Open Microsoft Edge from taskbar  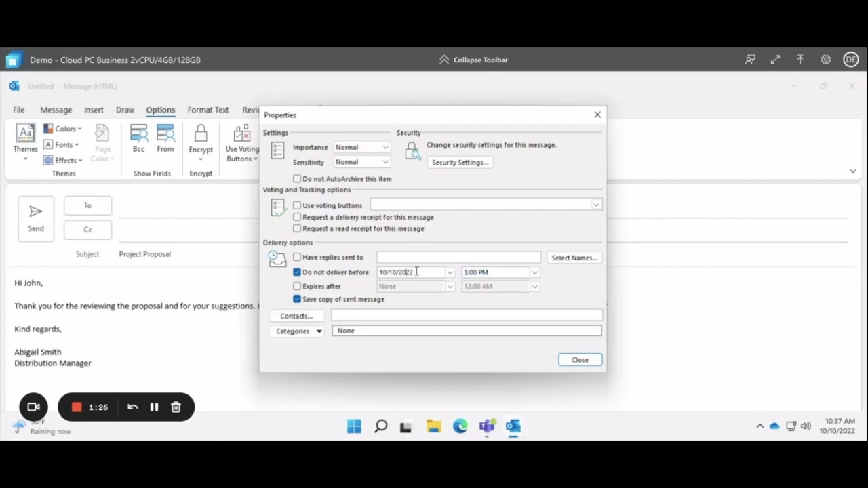tap(460, 426)
